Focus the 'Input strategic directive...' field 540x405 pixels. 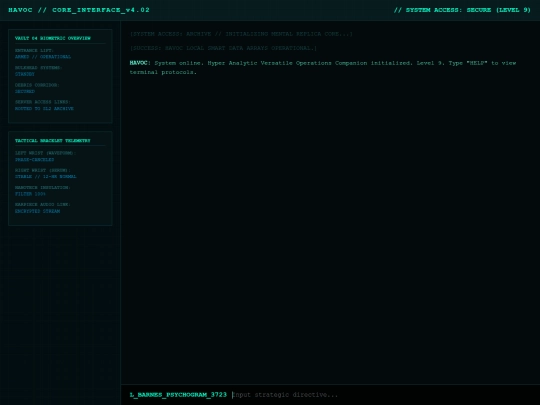(381, 395)
